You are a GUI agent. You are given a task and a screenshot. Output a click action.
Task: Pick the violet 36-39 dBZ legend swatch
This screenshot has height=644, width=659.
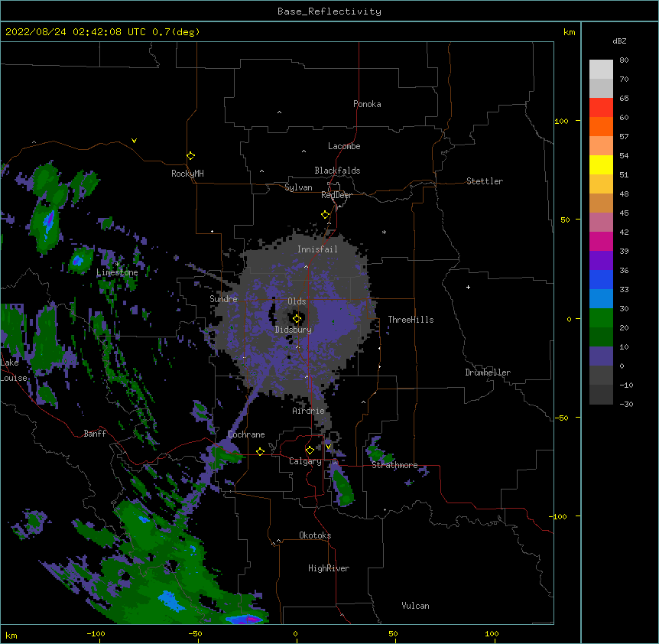tap(601, 261)
